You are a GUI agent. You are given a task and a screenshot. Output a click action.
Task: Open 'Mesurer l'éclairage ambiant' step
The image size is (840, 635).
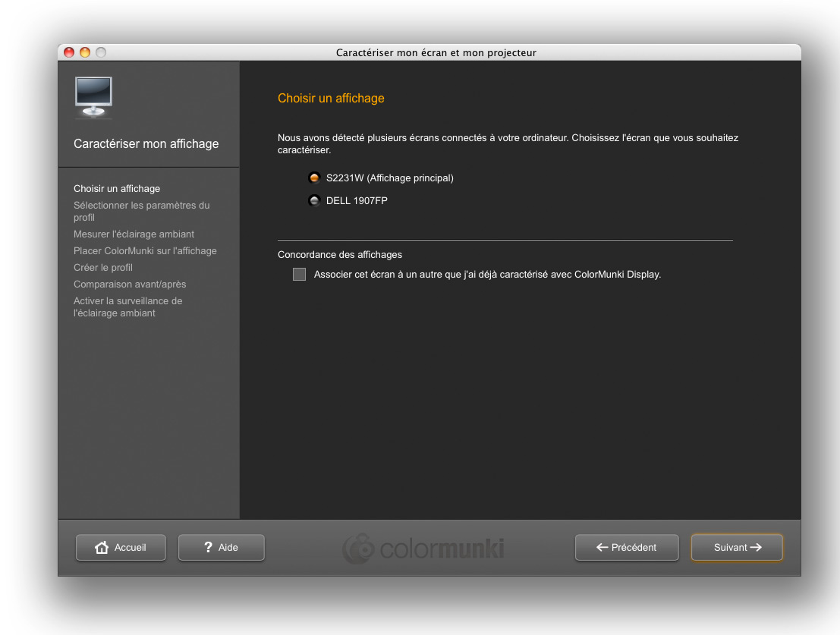tap(134, 234)
